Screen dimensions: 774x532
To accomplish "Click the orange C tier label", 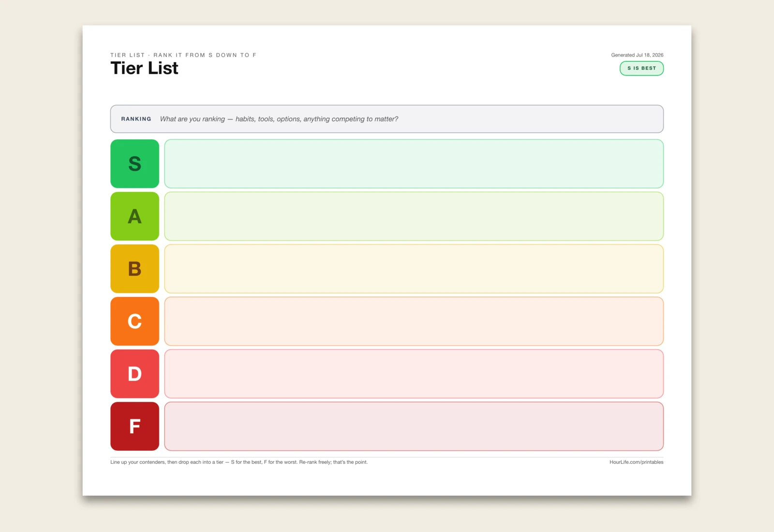I will [x=134, y=321].
